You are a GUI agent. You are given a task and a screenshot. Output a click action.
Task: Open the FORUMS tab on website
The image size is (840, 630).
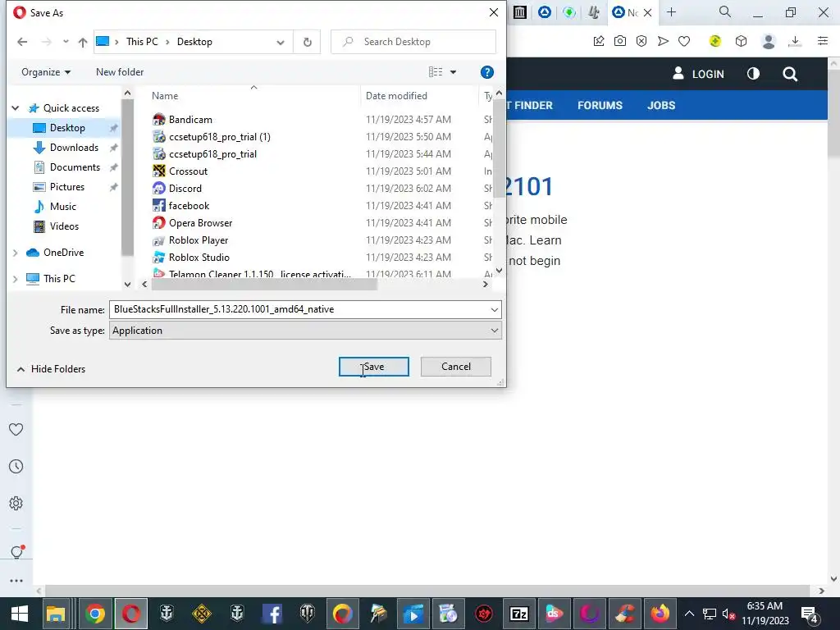coord(600,106)
